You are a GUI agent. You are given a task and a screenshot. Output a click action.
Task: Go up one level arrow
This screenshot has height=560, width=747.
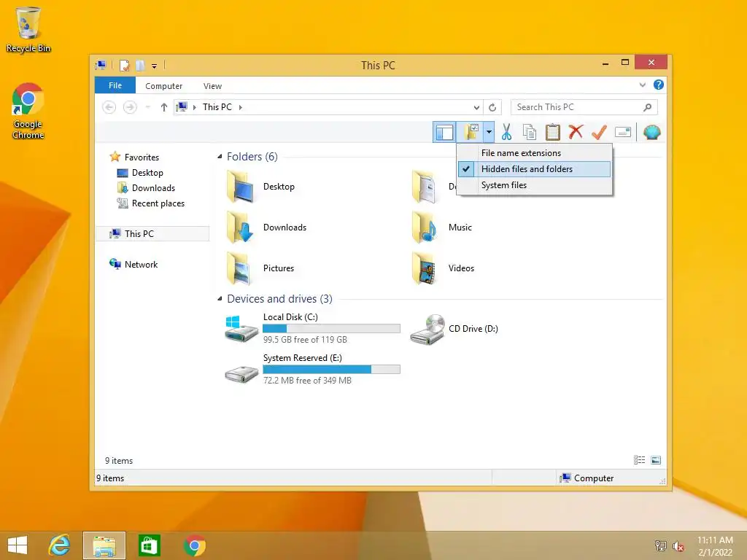pos(164,107)
